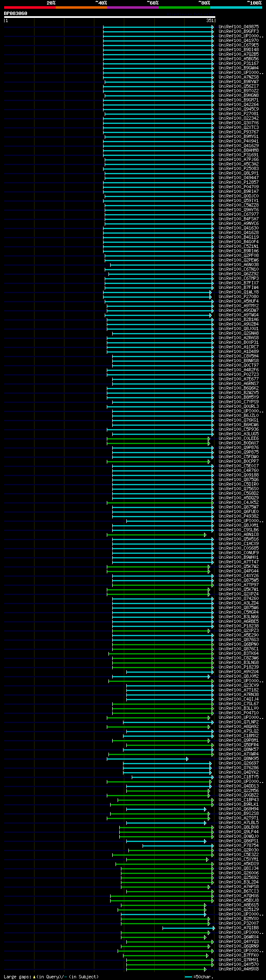The image size is (266, 980).
Task: Select hit label UniRef100_Q5A516
Action: pos(239,539)
